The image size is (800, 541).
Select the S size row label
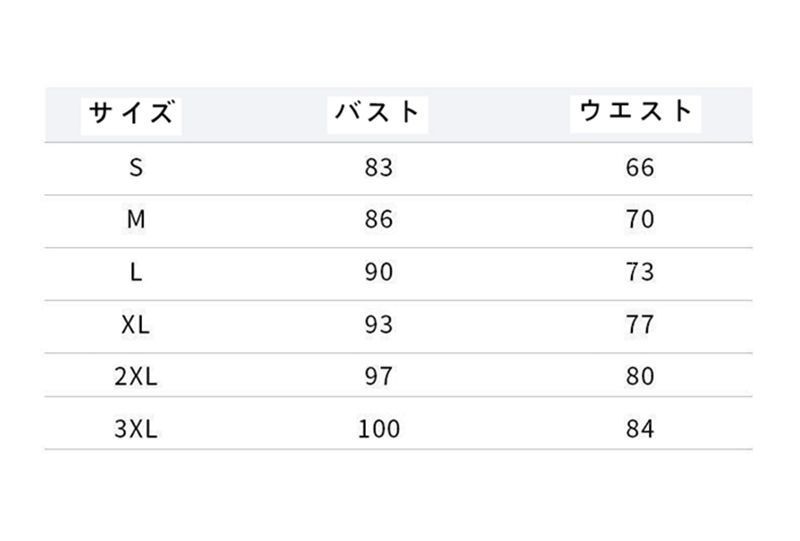tap(137, 168)
